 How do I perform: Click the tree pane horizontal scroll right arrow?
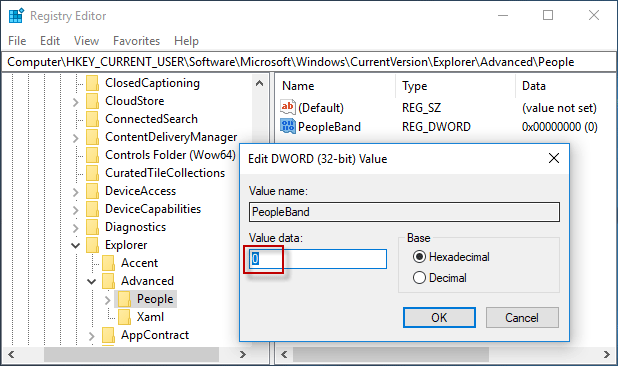[x=243, y=354]
